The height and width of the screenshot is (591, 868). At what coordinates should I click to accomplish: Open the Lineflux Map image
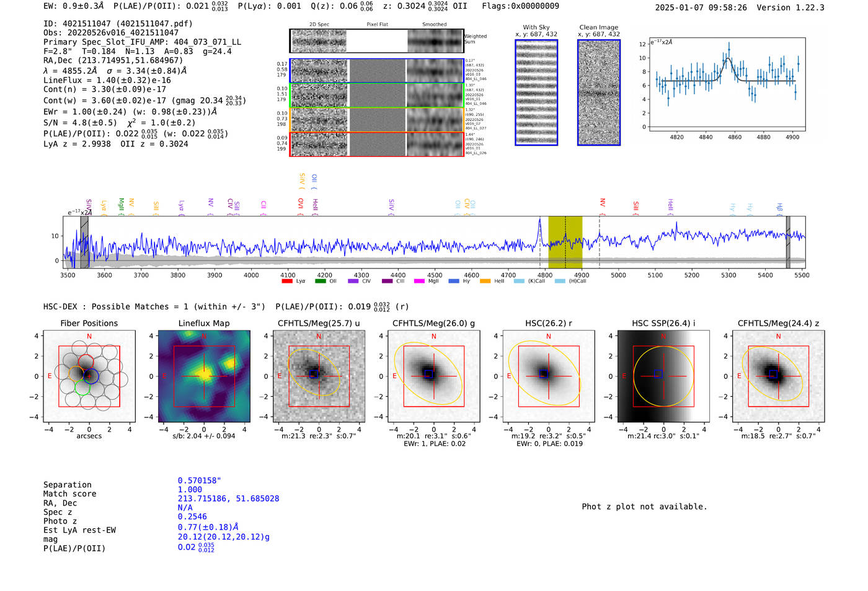204,376
